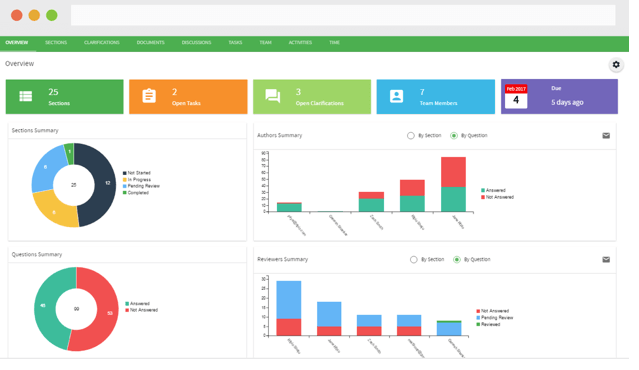
Task: Toggle Not Answered legend in Authors Summary
Action: (497, 197)
